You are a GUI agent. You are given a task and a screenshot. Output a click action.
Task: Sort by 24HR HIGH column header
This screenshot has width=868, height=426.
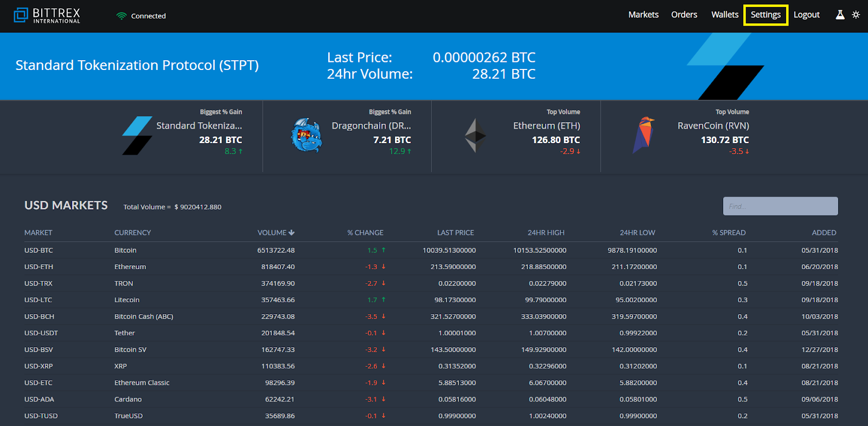pos(546,233)
